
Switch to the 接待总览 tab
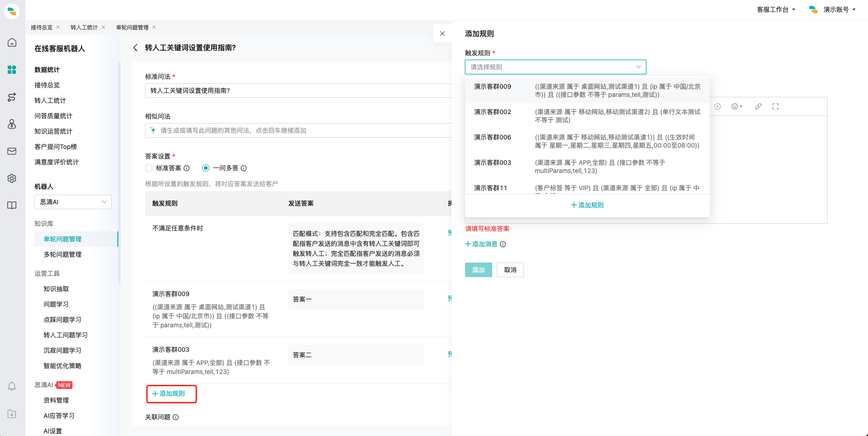42,27
